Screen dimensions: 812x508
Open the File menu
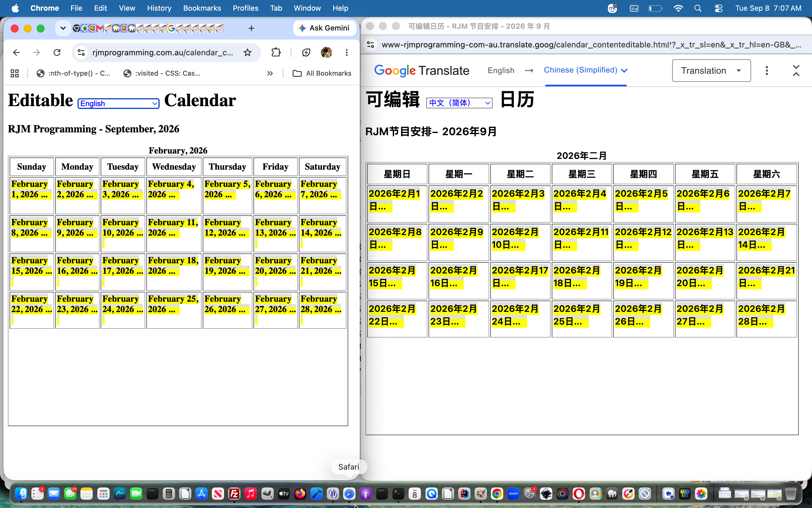point(76,8)
